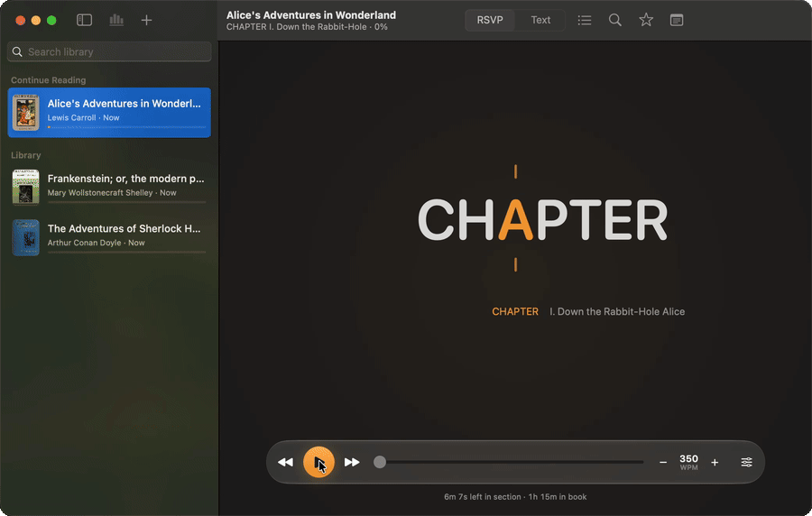This screenshot has height=516, width=812.
Task: Skip forward with the fast-forward button
Action: click(x=352, y=462)
